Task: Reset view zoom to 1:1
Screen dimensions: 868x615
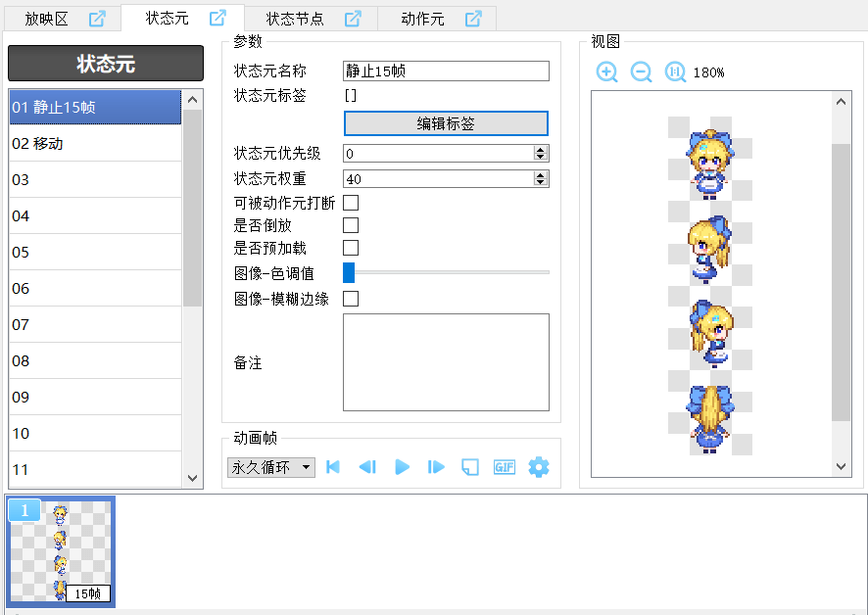Action: [x=675, y=72]
